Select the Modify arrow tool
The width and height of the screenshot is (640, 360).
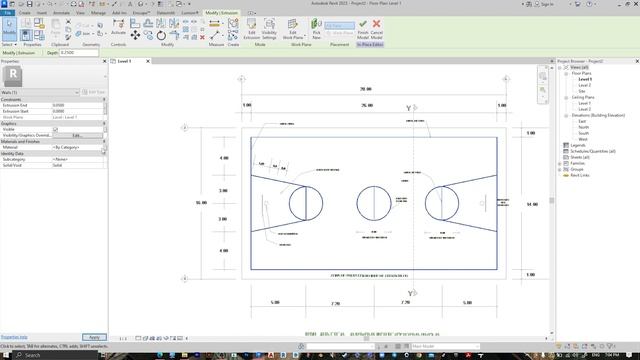click(9, 29)
